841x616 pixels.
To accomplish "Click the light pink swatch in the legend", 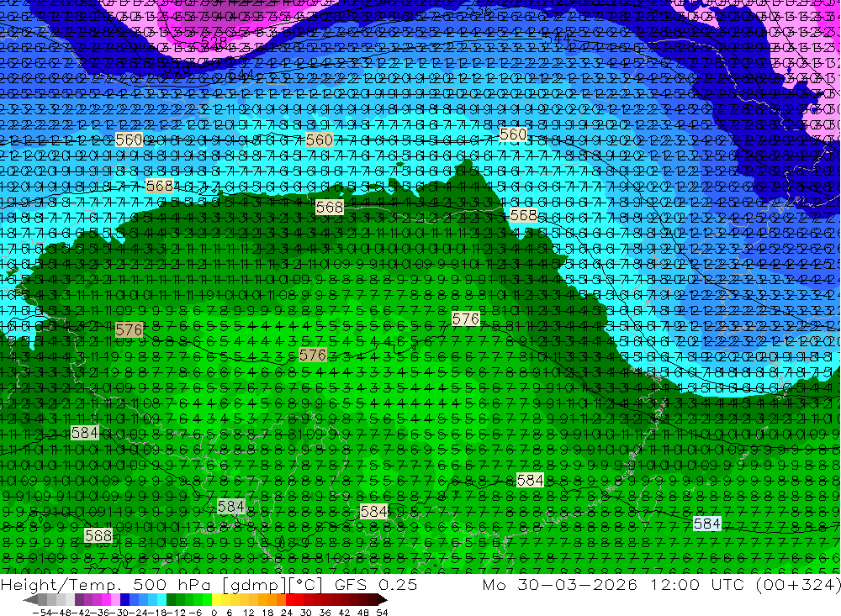I will click(115, 600).
